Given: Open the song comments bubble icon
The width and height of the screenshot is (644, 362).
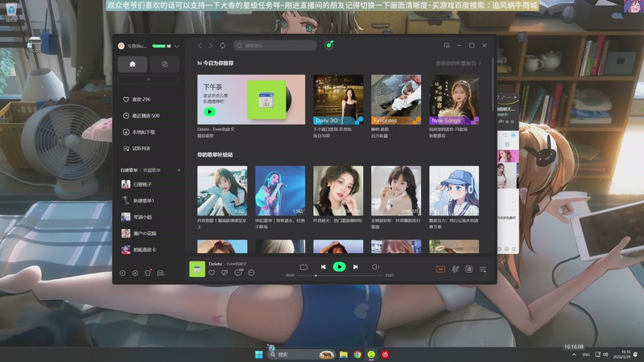Looking at the screenshot, I should (238, 273).
